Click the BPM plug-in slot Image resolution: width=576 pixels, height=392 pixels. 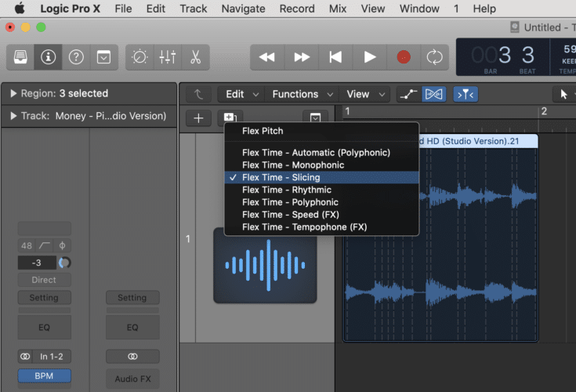point(44,376)
